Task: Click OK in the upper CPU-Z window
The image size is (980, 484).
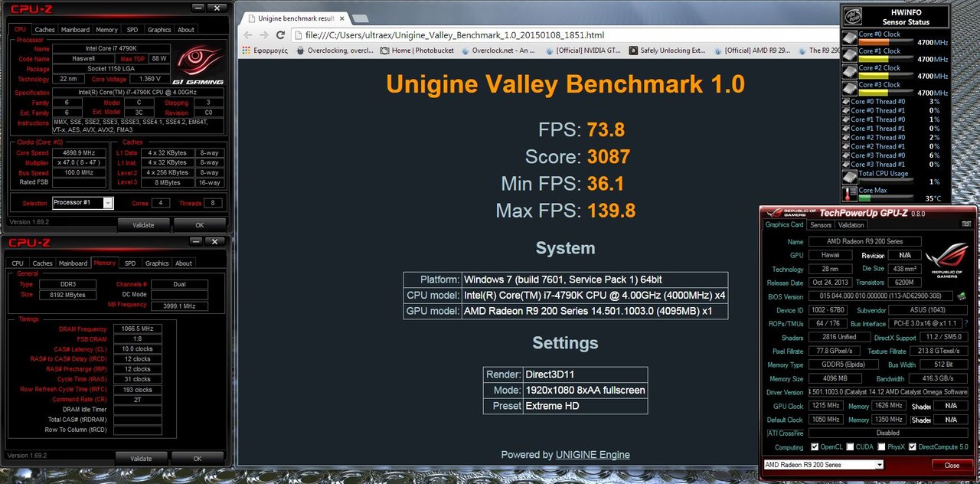Action: (199, 225)
